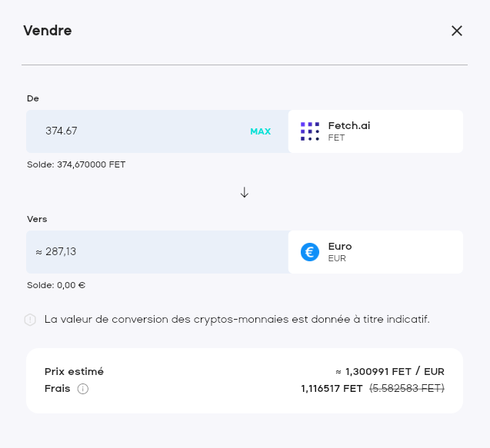Viewport: 490px width, 448px height.
Task: Click the info icon beside the conversion notice
Action: 31,320
